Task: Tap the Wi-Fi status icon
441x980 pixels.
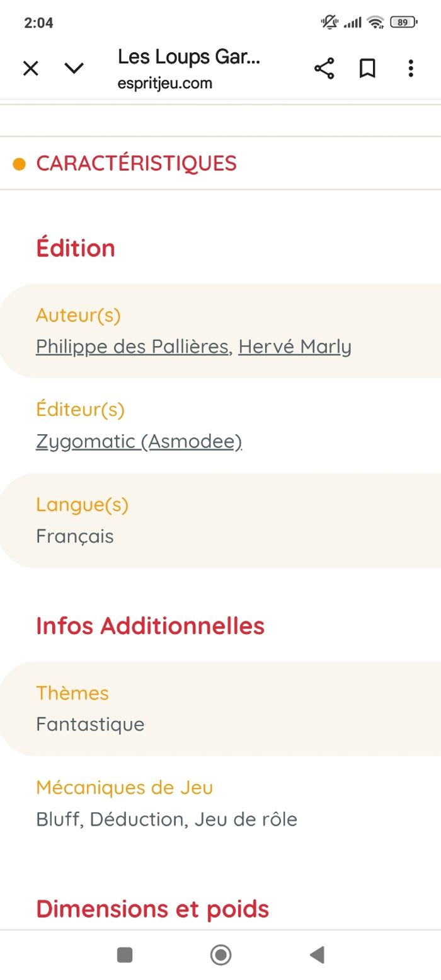Action: point(376,23)
